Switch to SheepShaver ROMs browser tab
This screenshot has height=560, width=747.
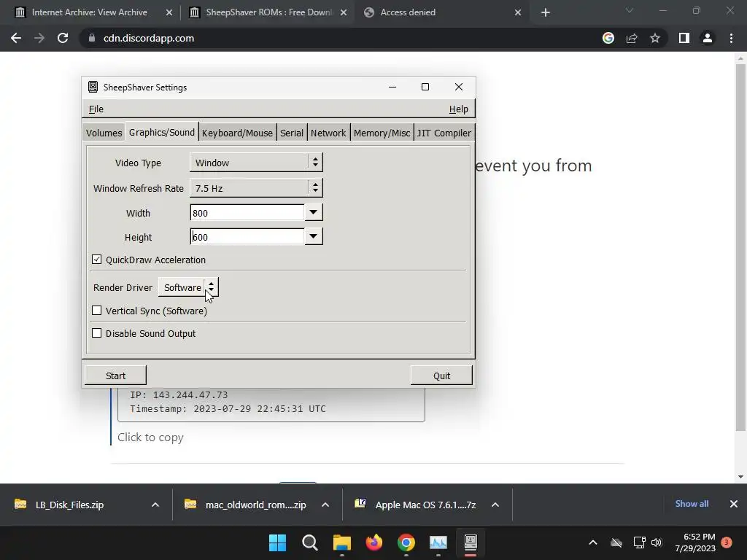(x=268, y=12)
